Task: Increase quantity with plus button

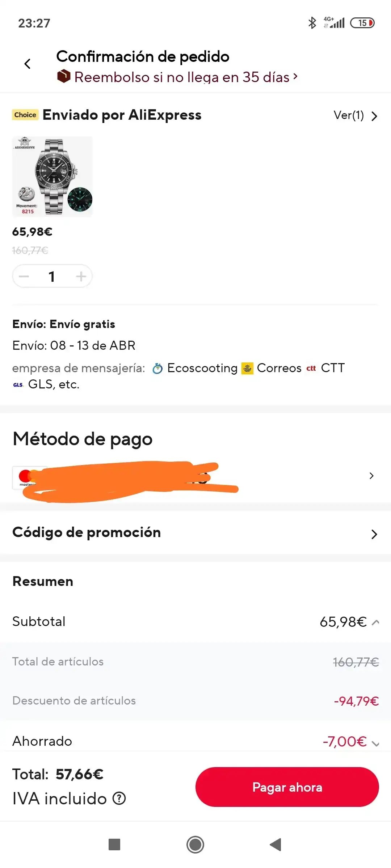Action: pos(81,277)
